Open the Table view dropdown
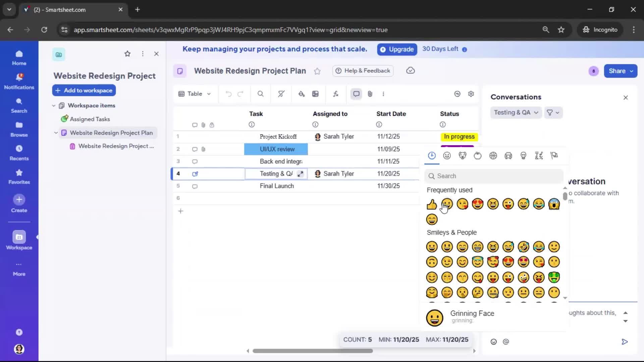 tap(195, 94)
